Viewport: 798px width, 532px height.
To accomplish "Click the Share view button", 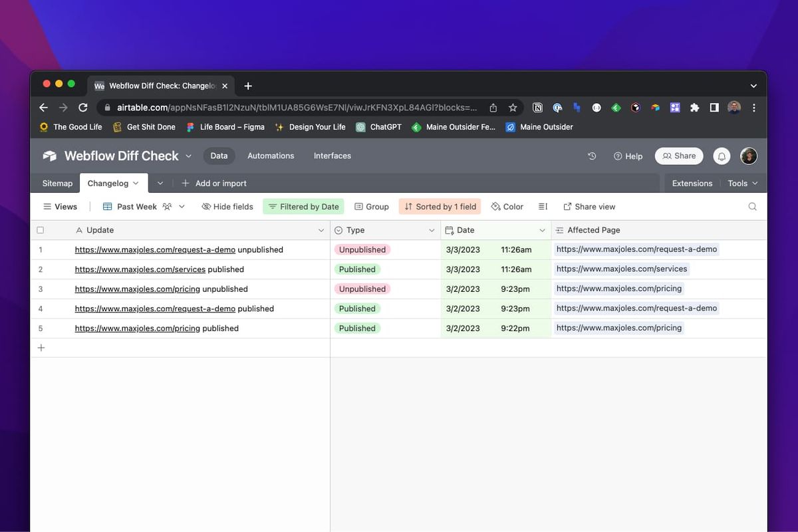I will click(589, 207).
